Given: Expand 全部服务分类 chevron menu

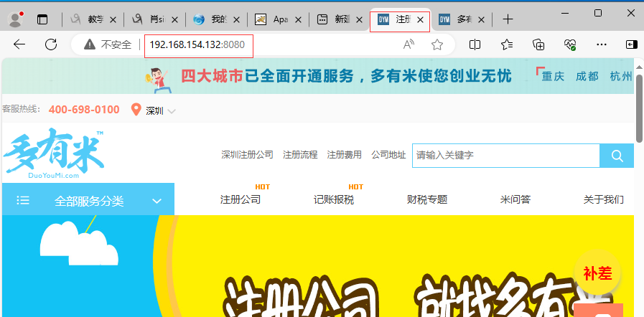Looking at the screenshot, I should coord(157,201).
